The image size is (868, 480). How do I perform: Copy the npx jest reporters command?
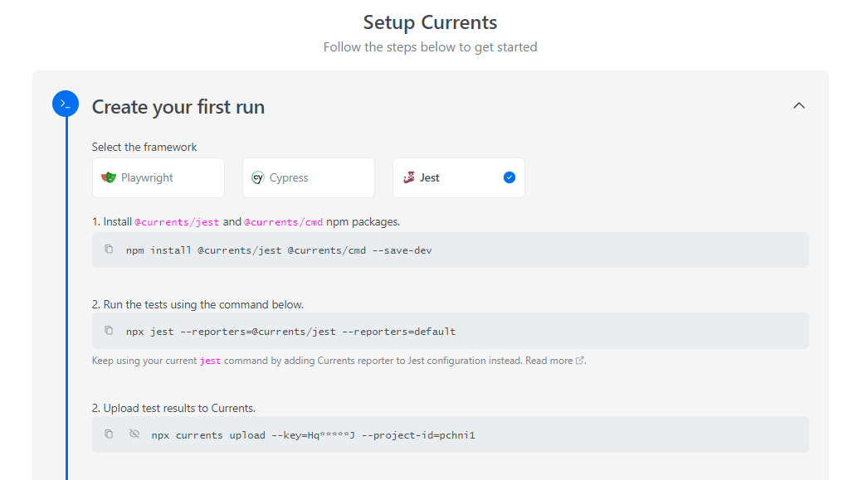[x=109, y=331]
